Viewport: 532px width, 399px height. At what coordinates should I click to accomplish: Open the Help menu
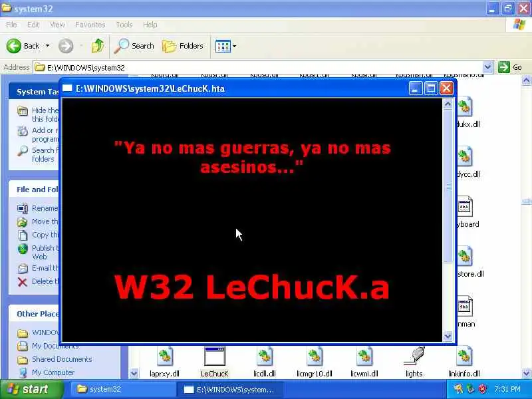[x=150, y=25]
